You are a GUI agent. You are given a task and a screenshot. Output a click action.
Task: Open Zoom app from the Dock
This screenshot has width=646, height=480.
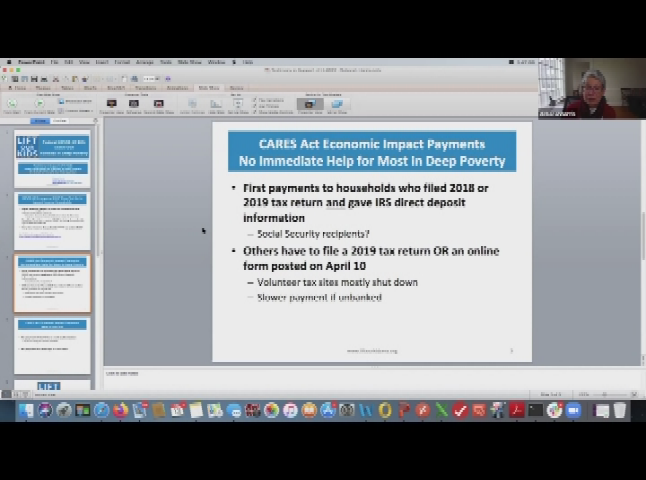(573, 410)
